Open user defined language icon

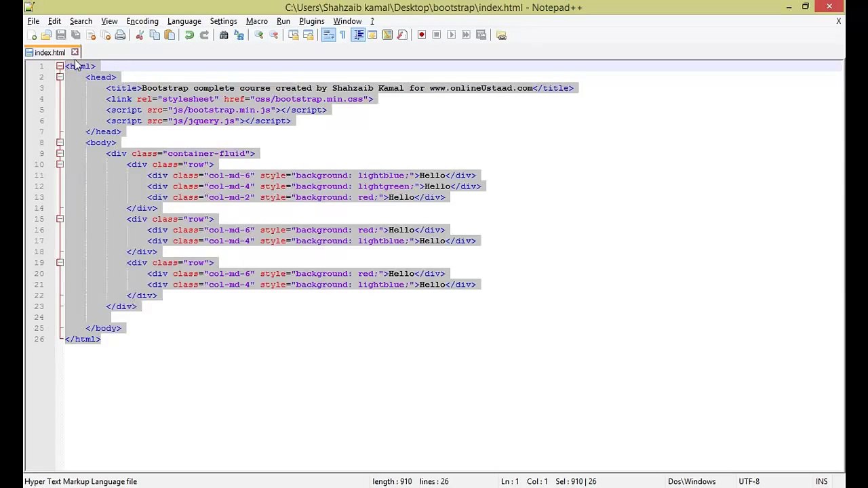point(372,35)
